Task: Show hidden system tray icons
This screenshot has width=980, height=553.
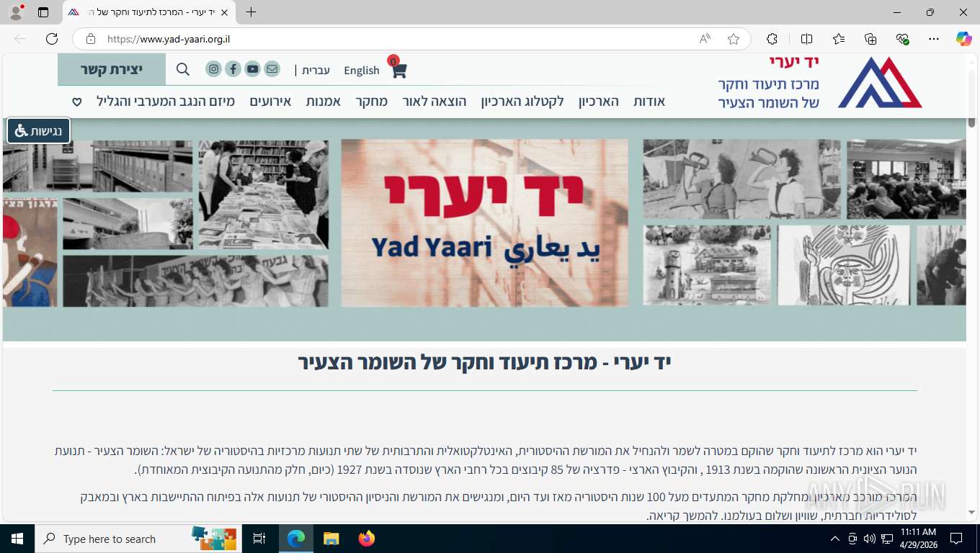Action: [x=834, y=539]
